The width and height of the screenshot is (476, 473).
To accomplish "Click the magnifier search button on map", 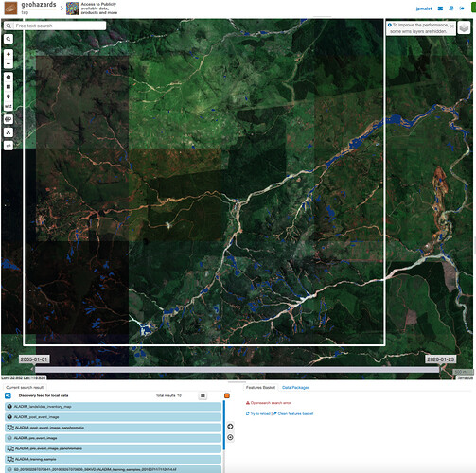I will [x=9, y=39].
